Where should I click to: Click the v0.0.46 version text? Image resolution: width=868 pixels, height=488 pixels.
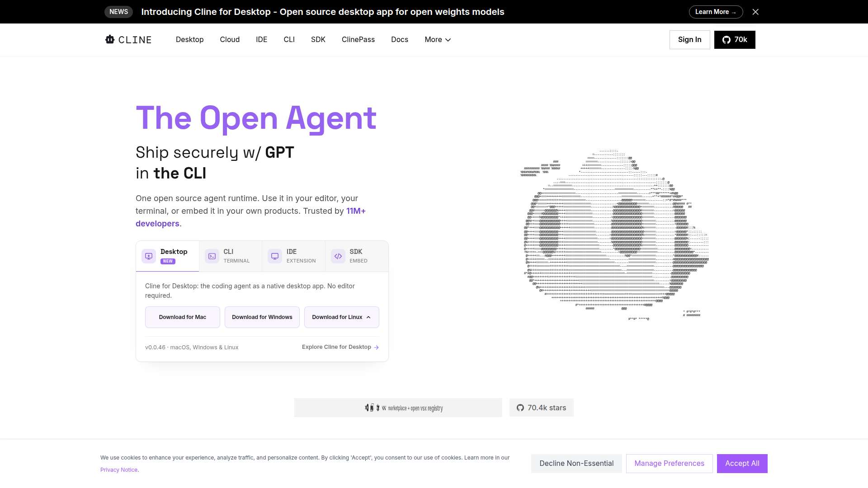155,347
